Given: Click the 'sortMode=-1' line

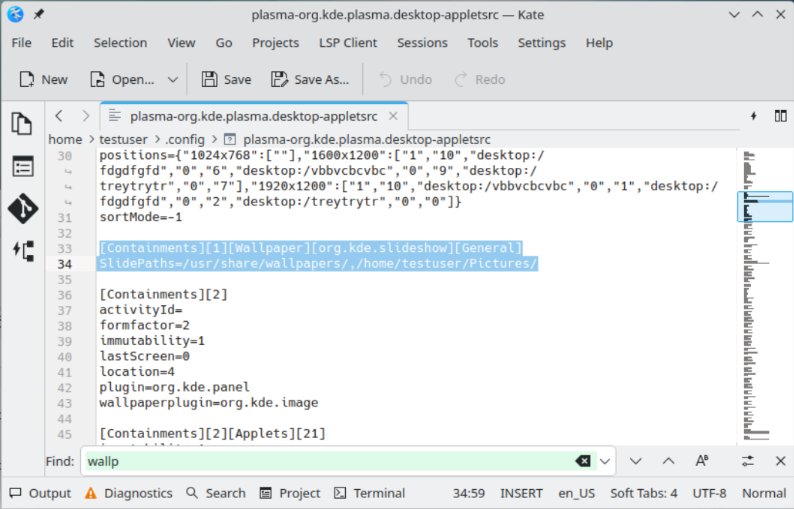Looking at the screenshot, I should 140,217.
